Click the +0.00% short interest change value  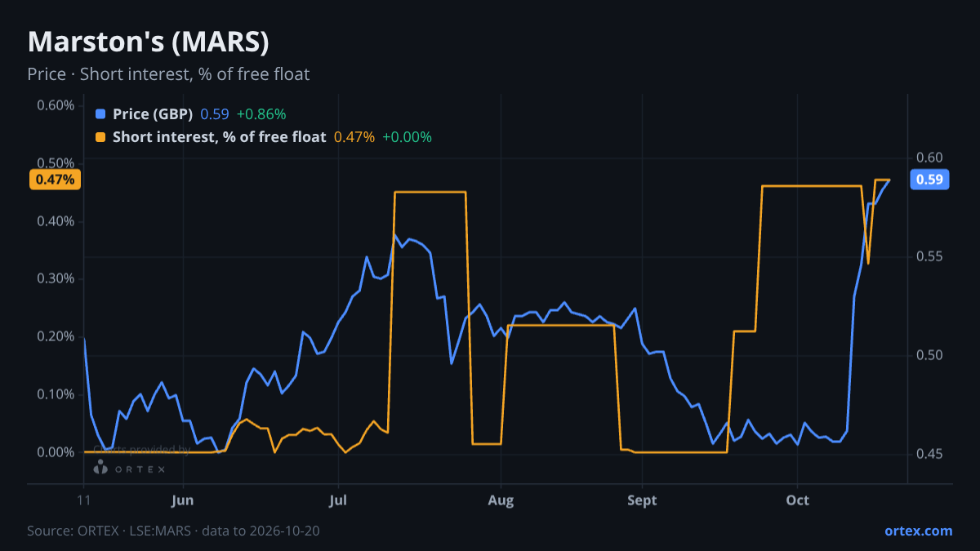407,137
